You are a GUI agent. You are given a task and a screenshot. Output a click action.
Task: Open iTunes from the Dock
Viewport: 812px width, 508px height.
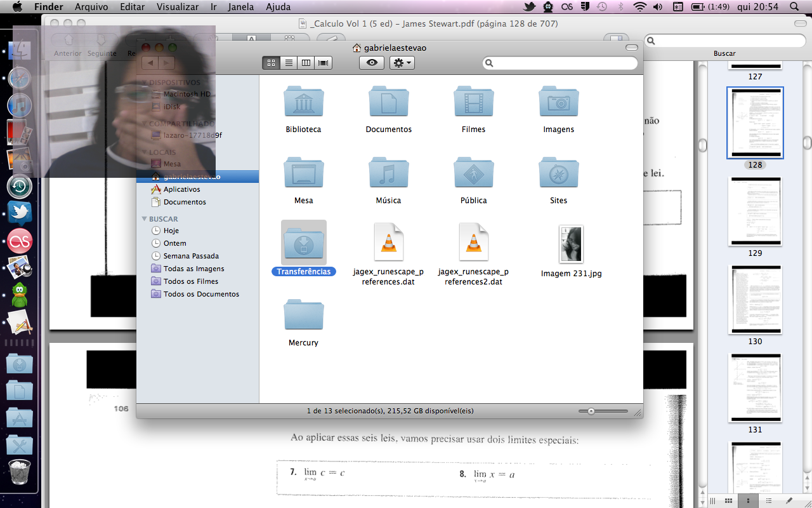pyautogui.click(x=20, y=105)
